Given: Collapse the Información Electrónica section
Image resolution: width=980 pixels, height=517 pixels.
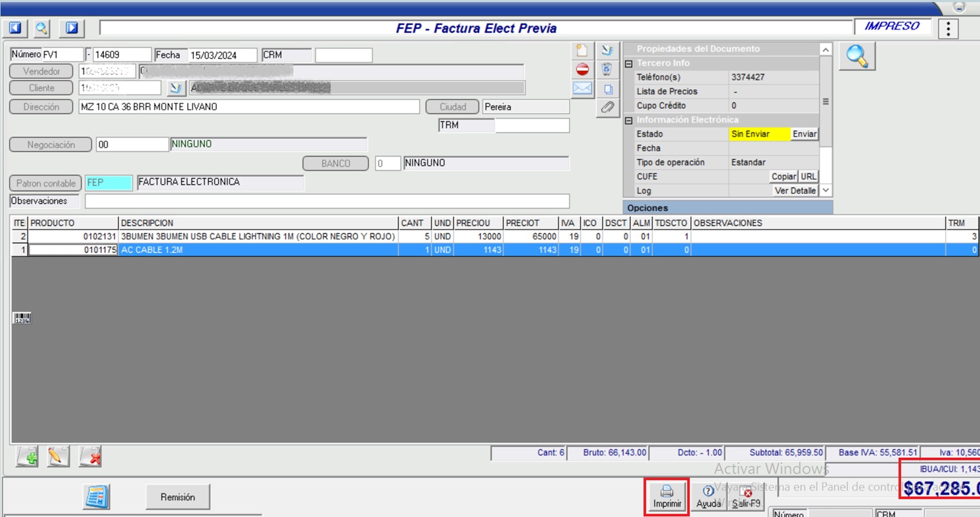Looking at the screenshot, I should pyautogui.click(x=629, y=120).
